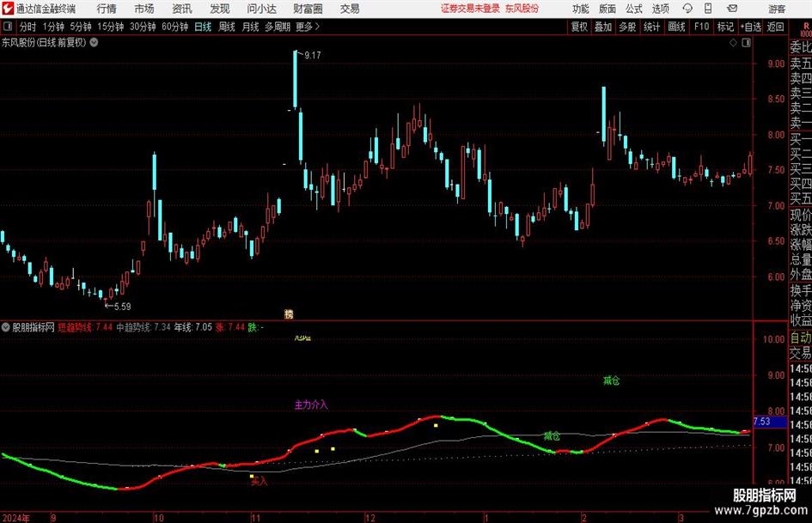Click the 证券交易未登录 status link
Image resolution: width=812 pixels, height=523 pixels.
pyautogui.click(x=470, y=9)
